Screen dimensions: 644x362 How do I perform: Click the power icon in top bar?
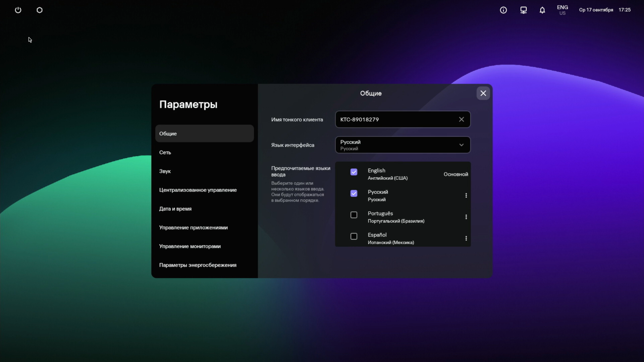(x=18, y=10)
